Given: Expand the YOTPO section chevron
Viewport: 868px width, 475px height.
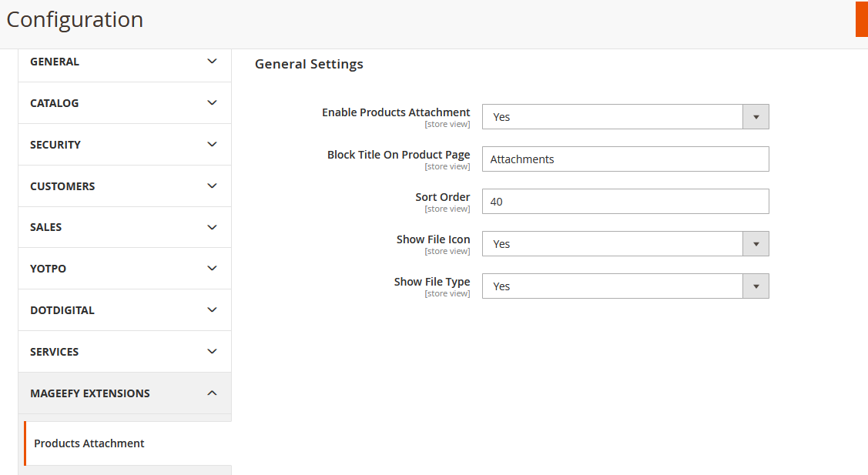Looking at the screenshot, I should point(212,269).
